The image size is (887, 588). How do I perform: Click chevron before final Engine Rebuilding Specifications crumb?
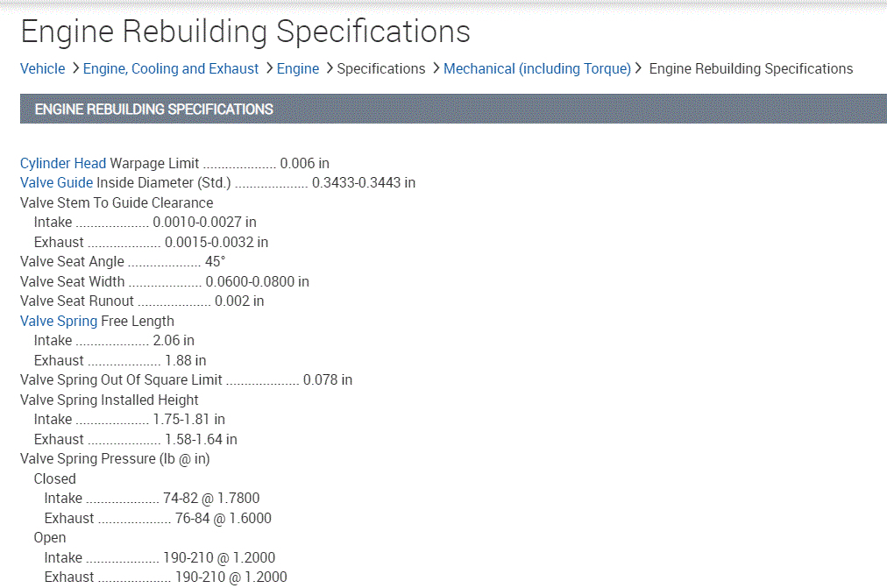point(639,68)
